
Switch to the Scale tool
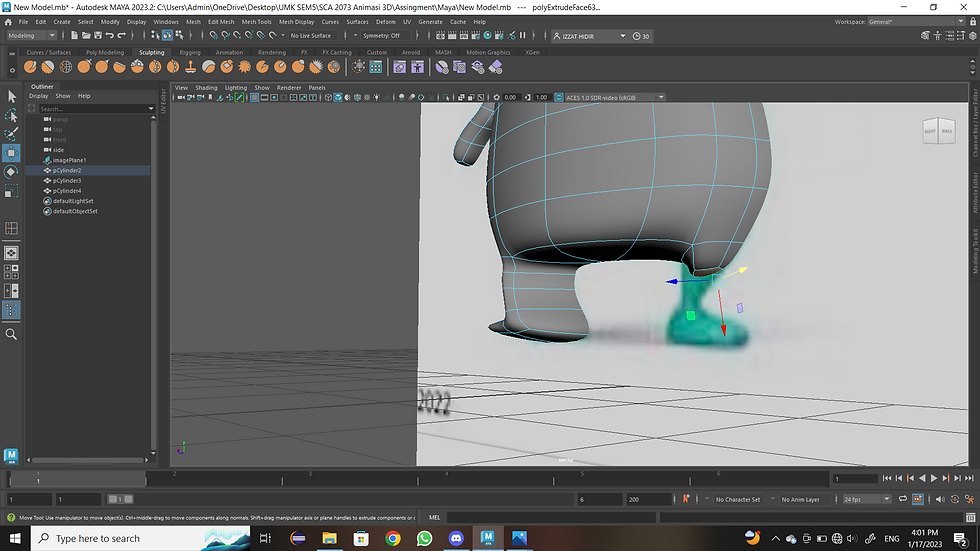coord(11,191)
